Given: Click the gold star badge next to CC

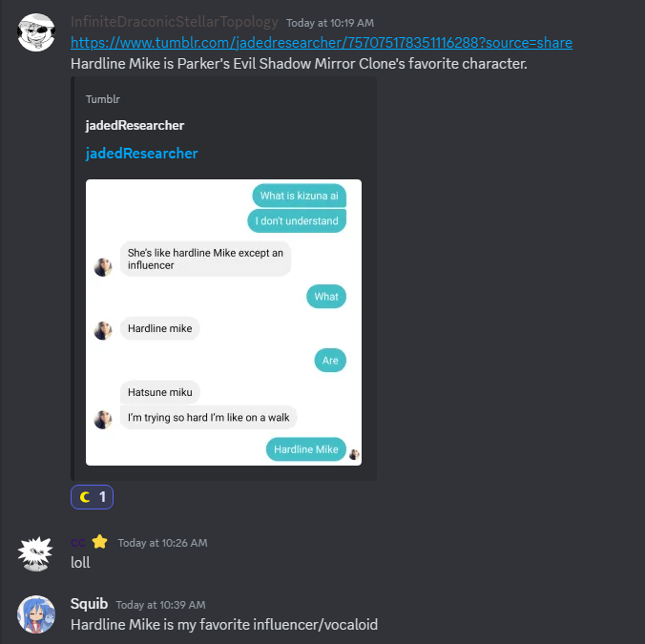Looking at the screenshot, I should tap(99, 542).
